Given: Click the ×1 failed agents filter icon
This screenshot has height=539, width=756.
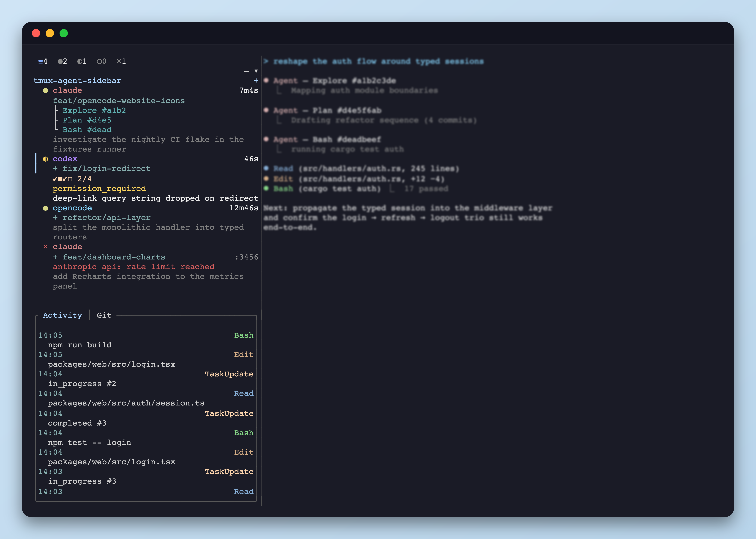Looking at the screenshot, I should click(x=121, y=61).
